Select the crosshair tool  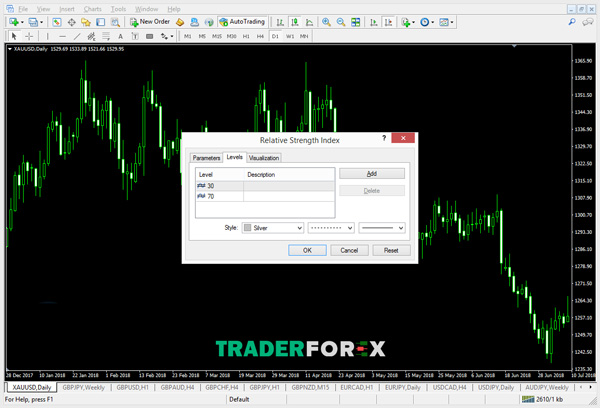pos(29,36)
